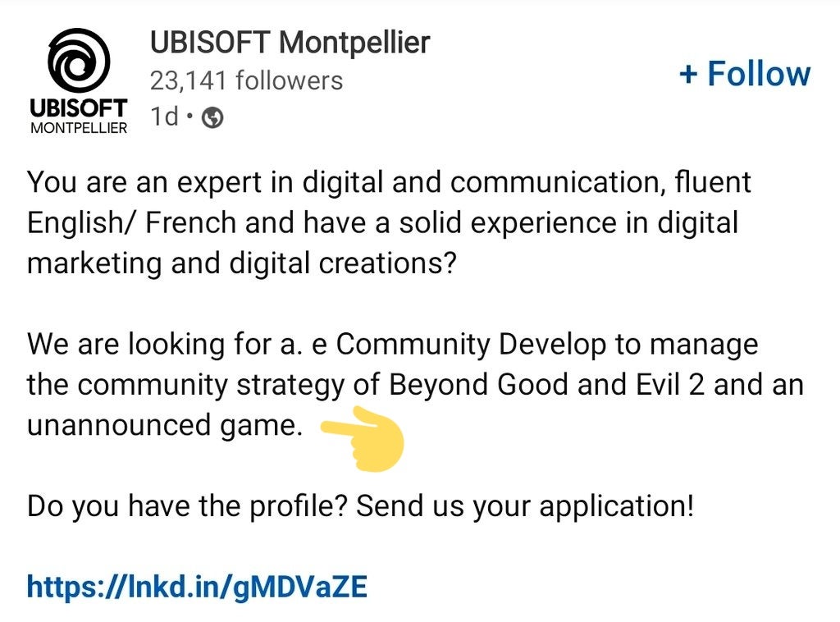
Task: Click 'Do you have the profile?' sentence
Action: click(188, 506)
